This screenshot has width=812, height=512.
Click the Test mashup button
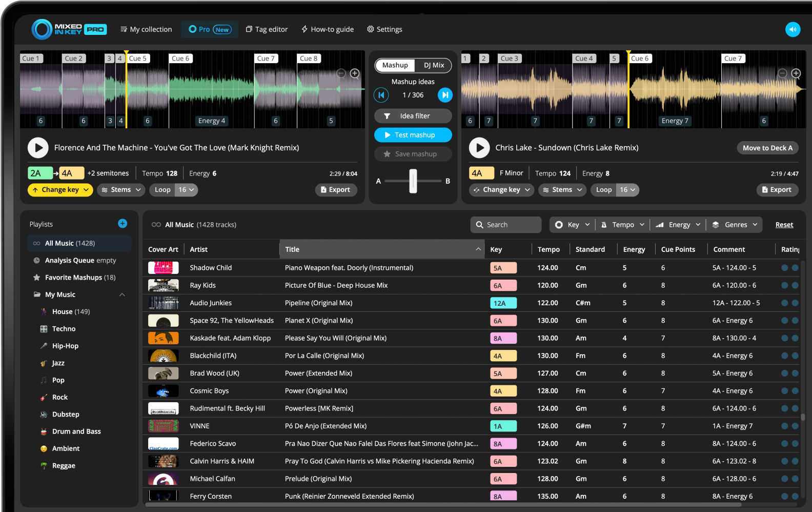(x=413, y=135)
